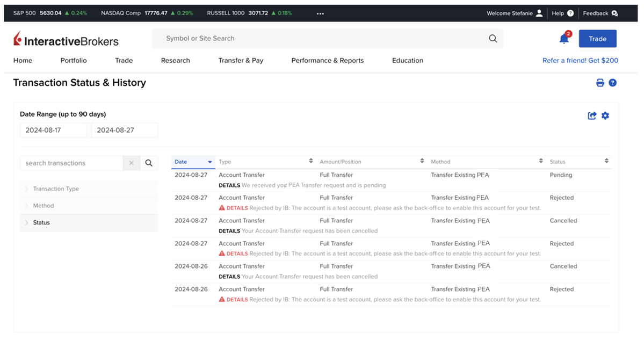Open the Home menu
Screen dimensions: 644x340
[23, 60]
